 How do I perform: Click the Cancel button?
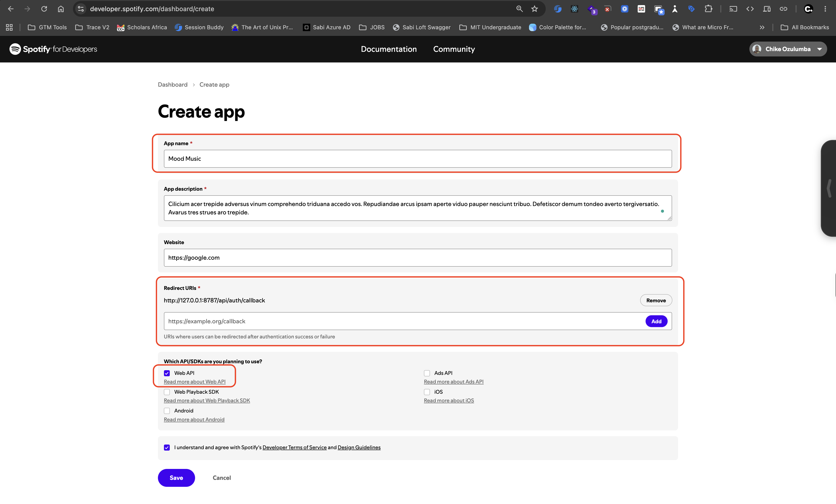click(x=222, y=478)
